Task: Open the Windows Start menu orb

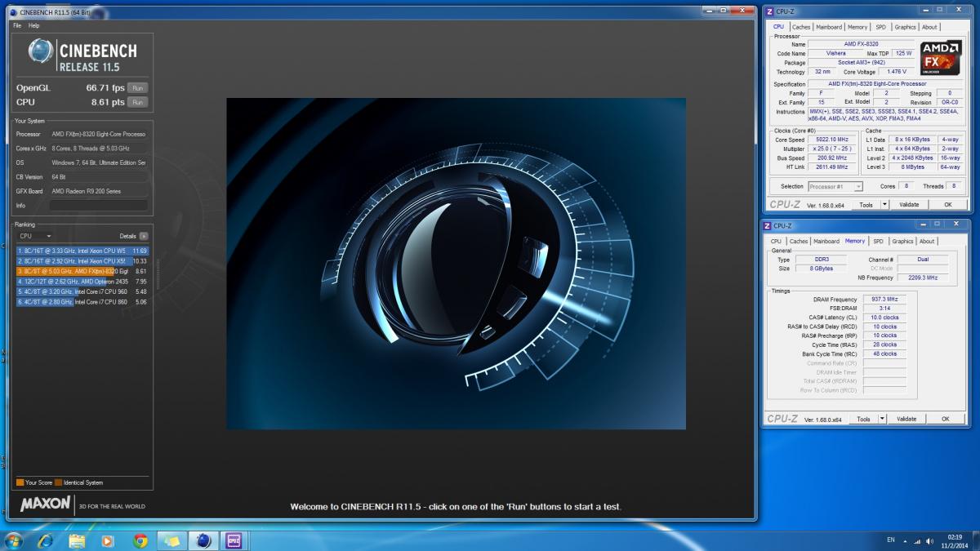Action: [14, 540]
